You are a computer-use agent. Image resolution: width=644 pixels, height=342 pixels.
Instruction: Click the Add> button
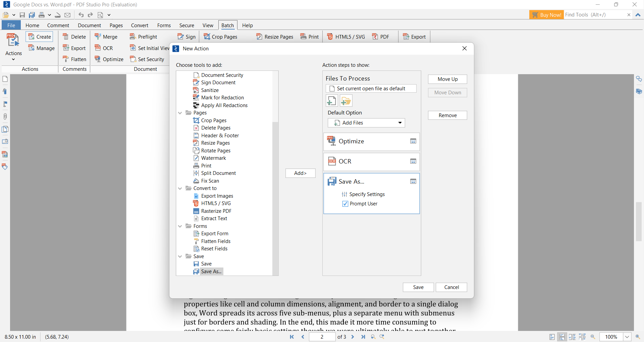(x=300, y=173)
